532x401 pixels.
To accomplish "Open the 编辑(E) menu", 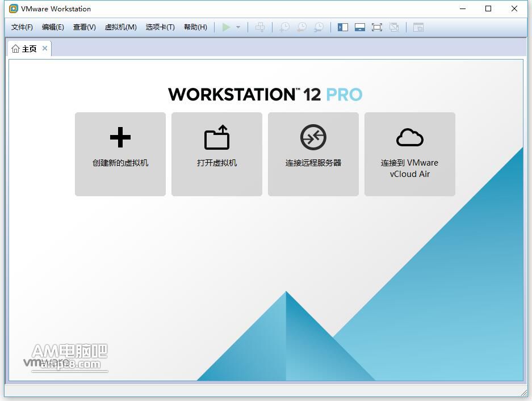I will pyautogui.click(x=53, y=27).
